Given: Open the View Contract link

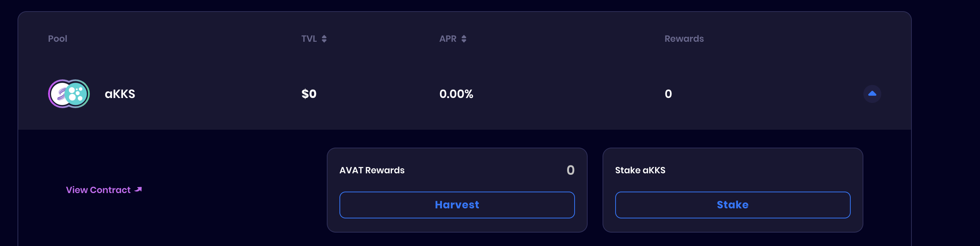Looking at the screenshot, I should click(98, 190).
